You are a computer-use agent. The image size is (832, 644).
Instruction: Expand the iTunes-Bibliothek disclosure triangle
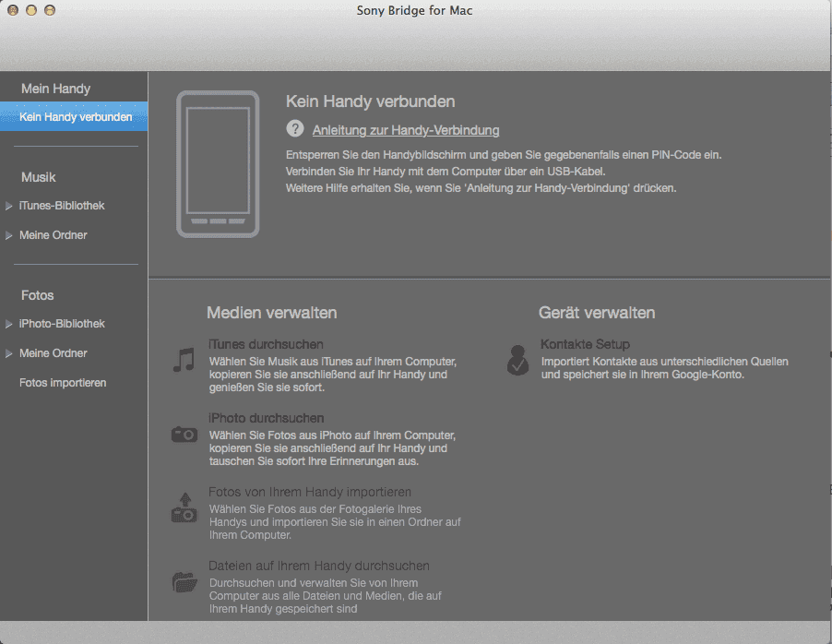click(x=8, y=206)
